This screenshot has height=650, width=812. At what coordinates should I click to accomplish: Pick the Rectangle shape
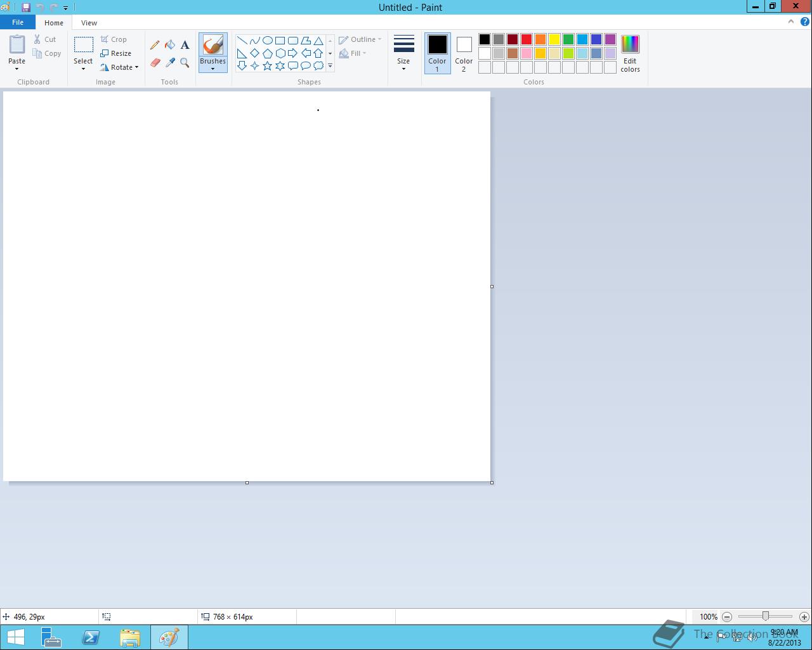[x=280, y=40]
